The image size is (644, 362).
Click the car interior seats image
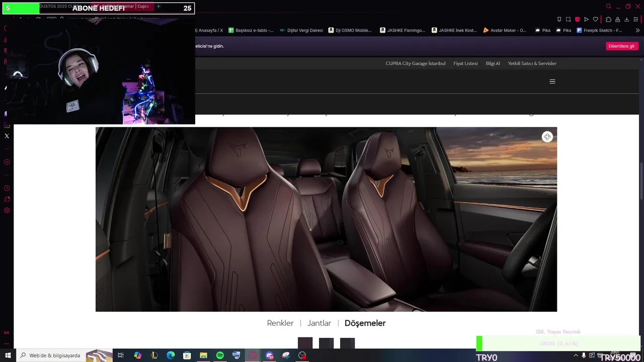326,219
